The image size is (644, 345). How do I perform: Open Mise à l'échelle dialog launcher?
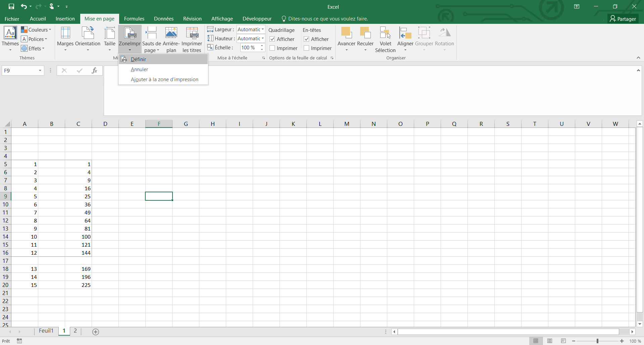coord(263,58)
